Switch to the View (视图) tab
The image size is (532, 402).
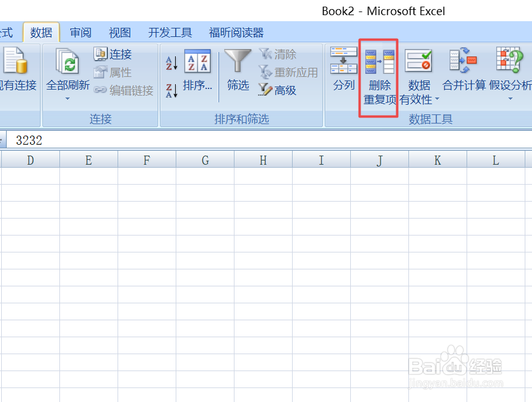point(120,33)
